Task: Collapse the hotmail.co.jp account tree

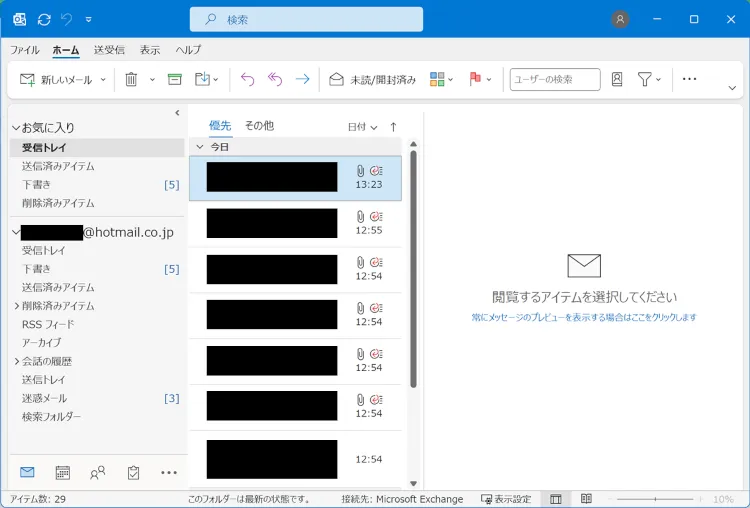Action: pos(16,232)
